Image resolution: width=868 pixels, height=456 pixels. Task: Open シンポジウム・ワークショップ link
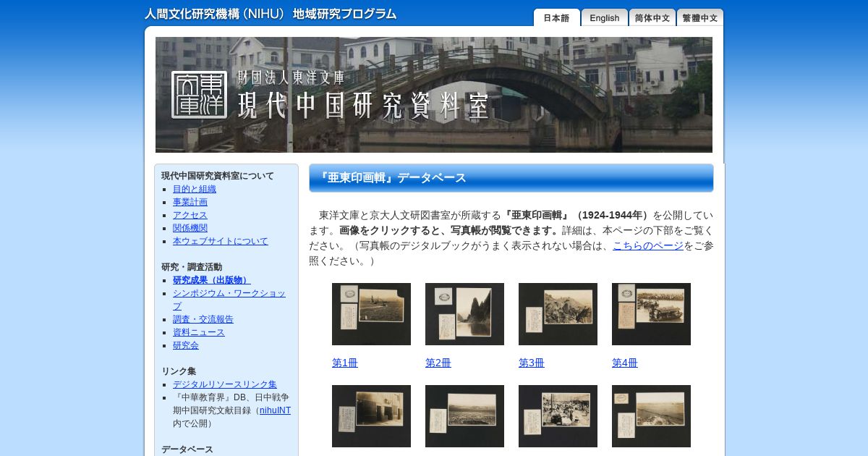(229, 300)
